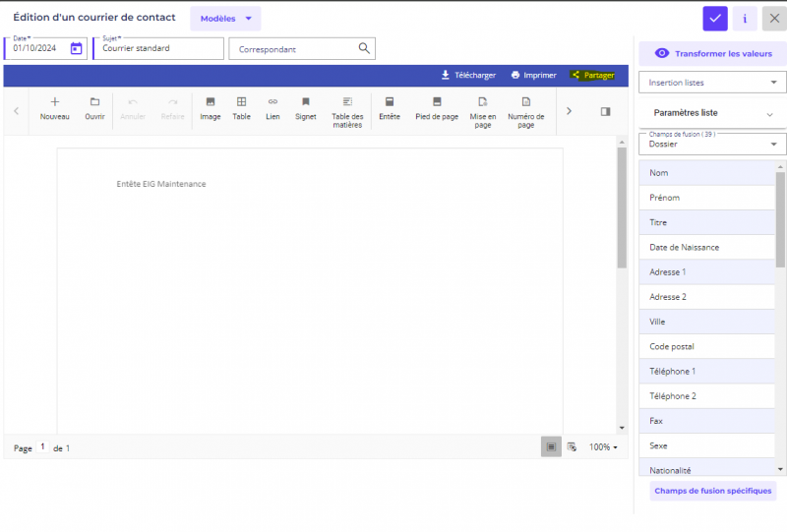Image resolution: width=787 pixels, height=532 pixels.
Task: Click the Ouvrir folder icon
Action: tap(94, 102)
